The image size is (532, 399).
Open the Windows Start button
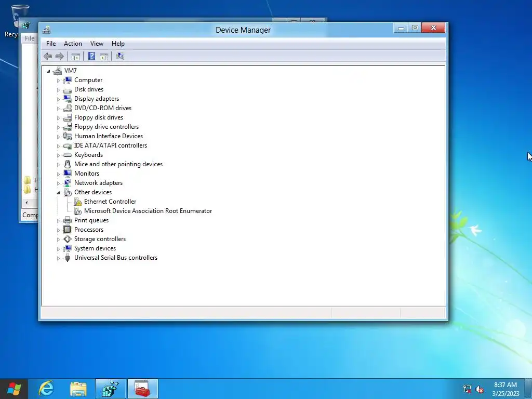tap(14, 389)
